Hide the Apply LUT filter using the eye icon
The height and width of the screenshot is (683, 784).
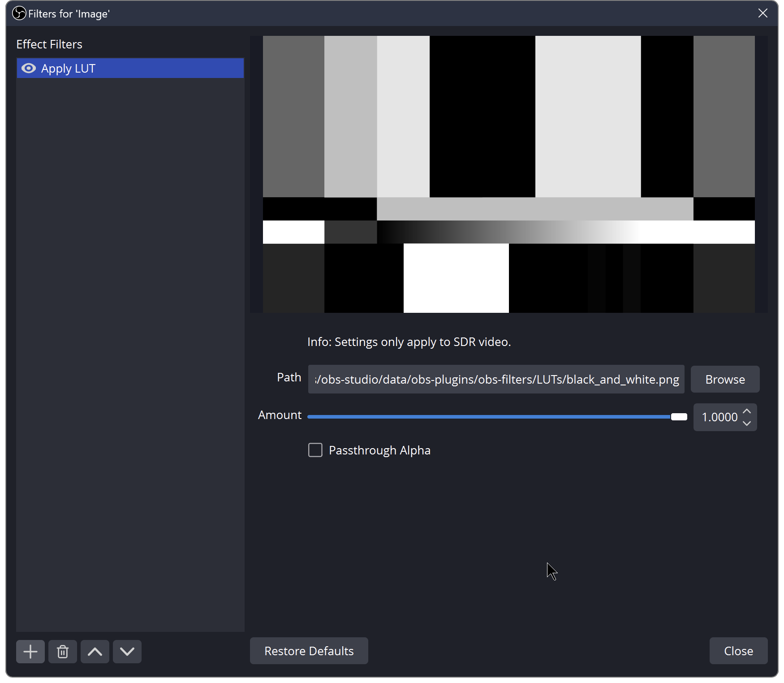coord(28,68)
